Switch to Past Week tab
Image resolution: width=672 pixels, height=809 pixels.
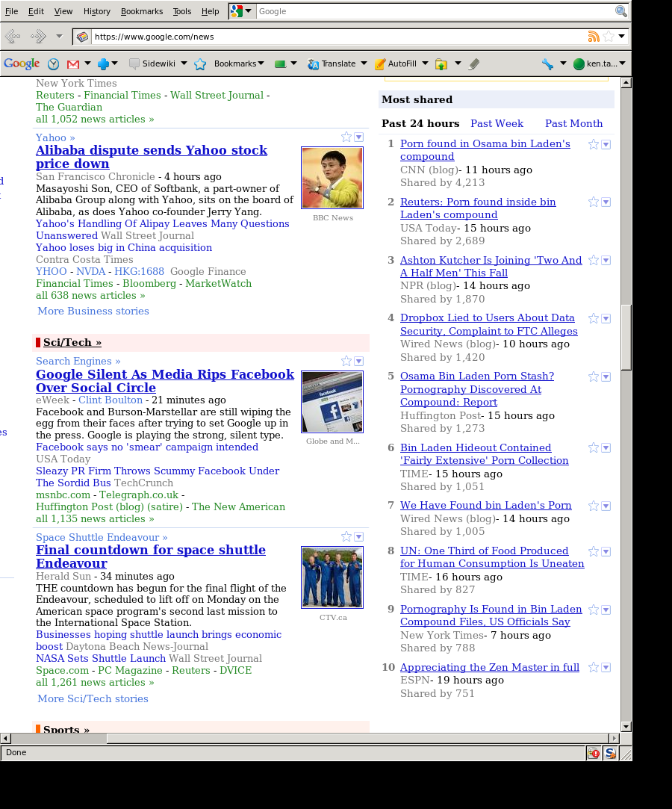point(497,124)
